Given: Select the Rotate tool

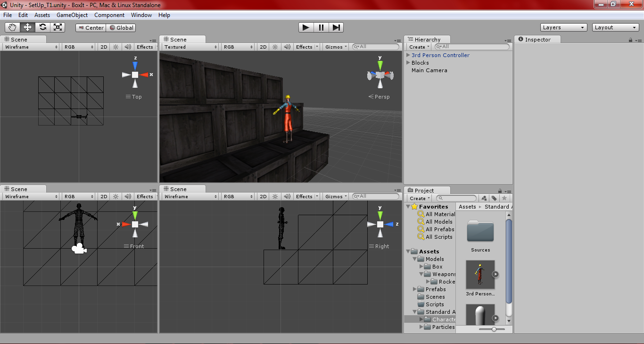Looking at the screenshot, I should pyautogui.click(x=43, y=27).
